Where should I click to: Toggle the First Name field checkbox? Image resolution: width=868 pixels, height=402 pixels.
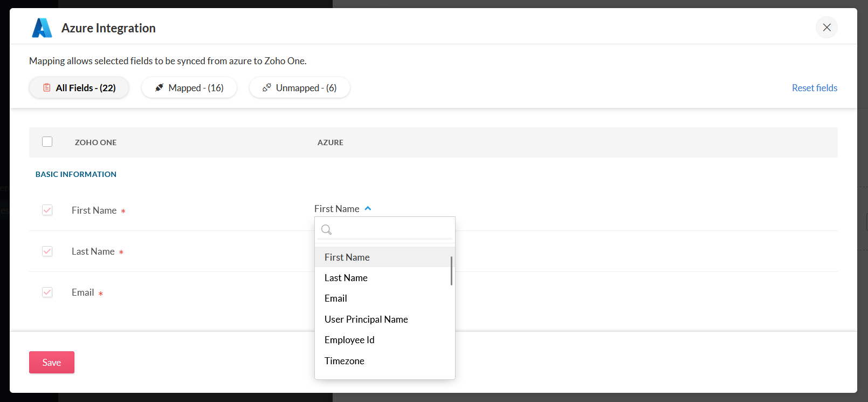(x=47, y=210)
